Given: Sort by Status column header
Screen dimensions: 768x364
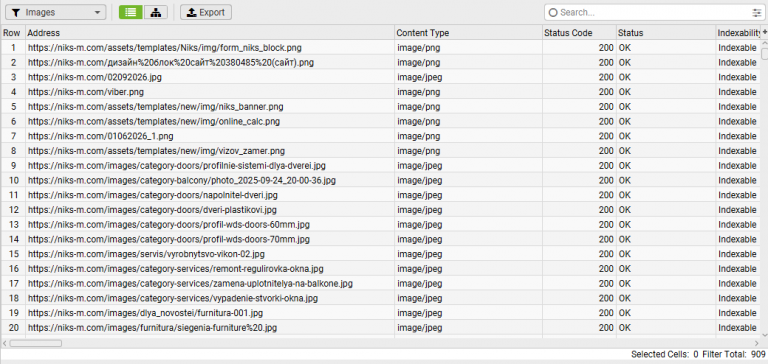Looking at the screenshot, I should coord(666,33).
